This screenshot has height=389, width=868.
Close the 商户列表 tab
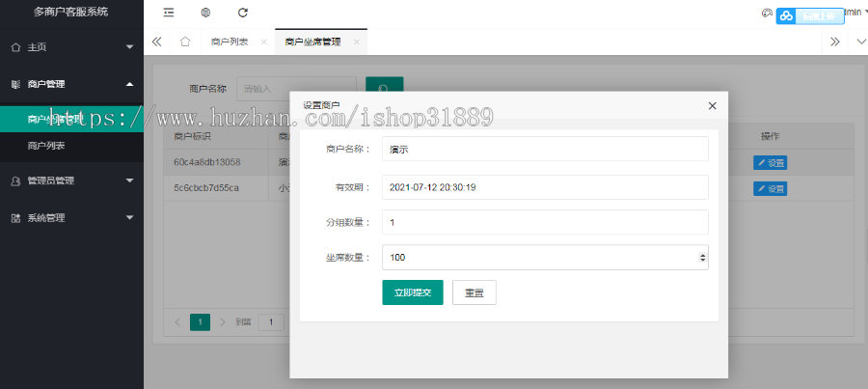click(x=263, y=42)
